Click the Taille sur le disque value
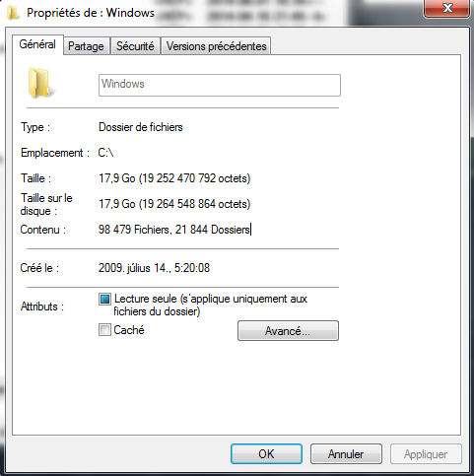This screenshot has height=476, width=474. pos(174,204)
